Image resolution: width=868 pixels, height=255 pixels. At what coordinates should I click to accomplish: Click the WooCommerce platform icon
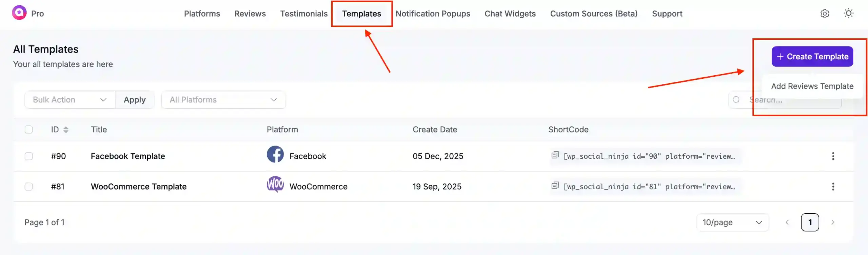click(x=275, y=185)
